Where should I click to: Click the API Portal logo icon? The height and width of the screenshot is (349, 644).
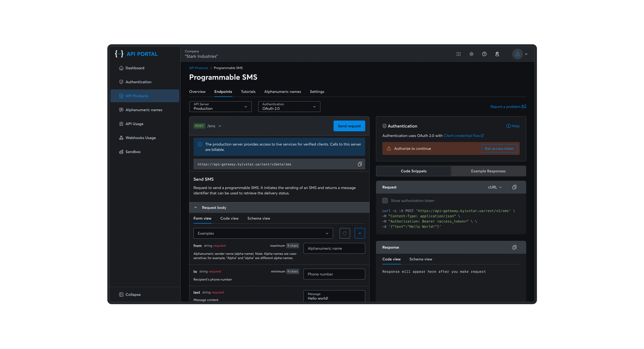119,54
